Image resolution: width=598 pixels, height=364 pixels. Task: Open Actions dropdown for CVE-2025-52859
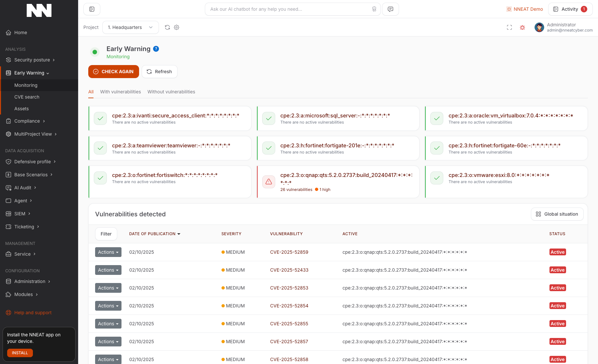click(108, 252)
